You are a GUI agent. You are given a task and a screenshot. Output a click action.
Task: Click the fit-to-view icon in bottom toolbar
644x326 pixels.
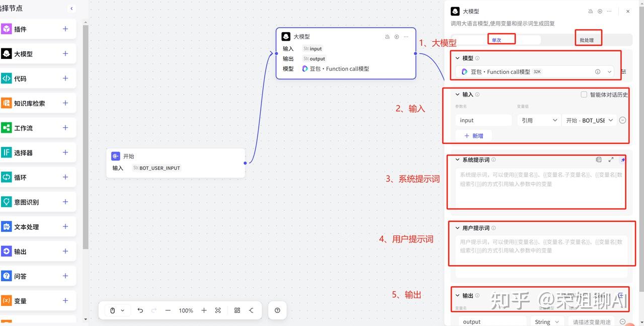[218, 310]
